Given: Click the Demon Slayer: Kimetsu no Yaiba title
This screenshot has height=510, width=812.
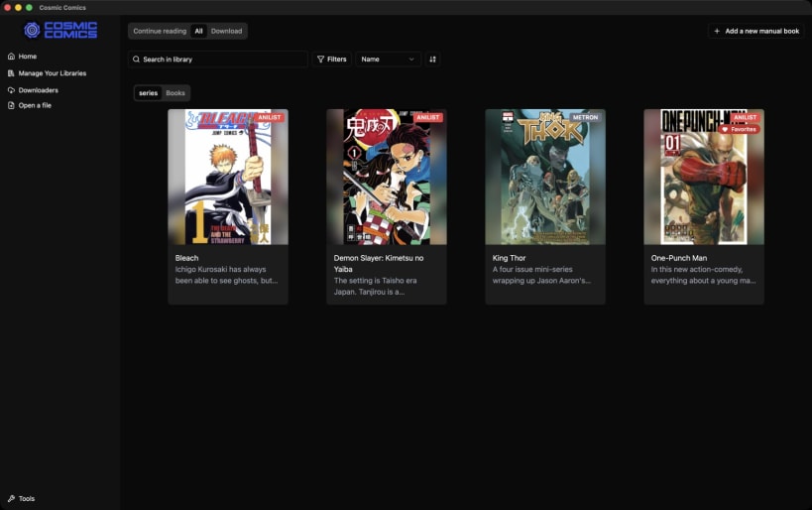Looking at the screenshot, I should pos(379,263).
